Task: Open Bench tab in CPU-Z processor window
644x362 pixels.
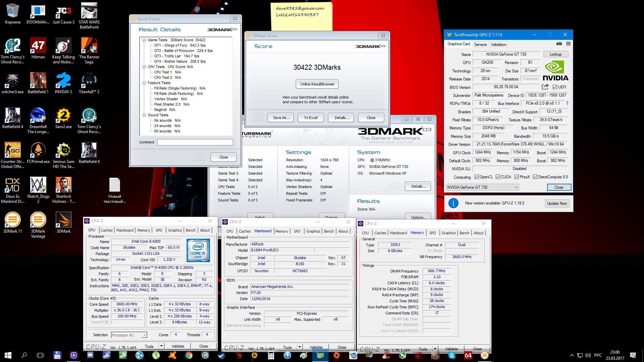Action: 191,230
